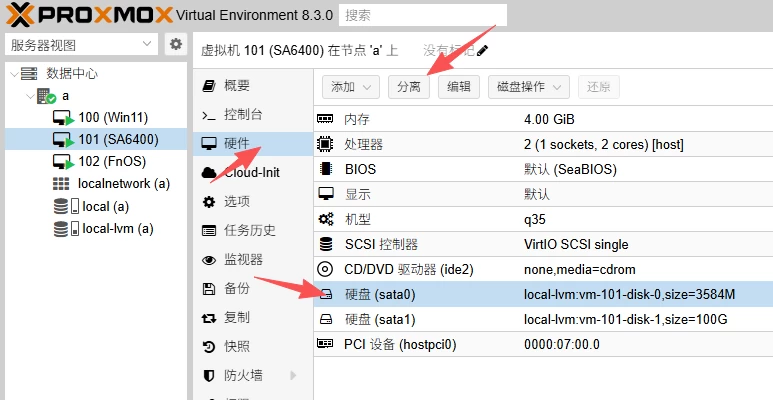Switch to the 快照 snapshot tab
This screenshot has height=400, width=773.
pyautogui.click(x=237, y=347)
